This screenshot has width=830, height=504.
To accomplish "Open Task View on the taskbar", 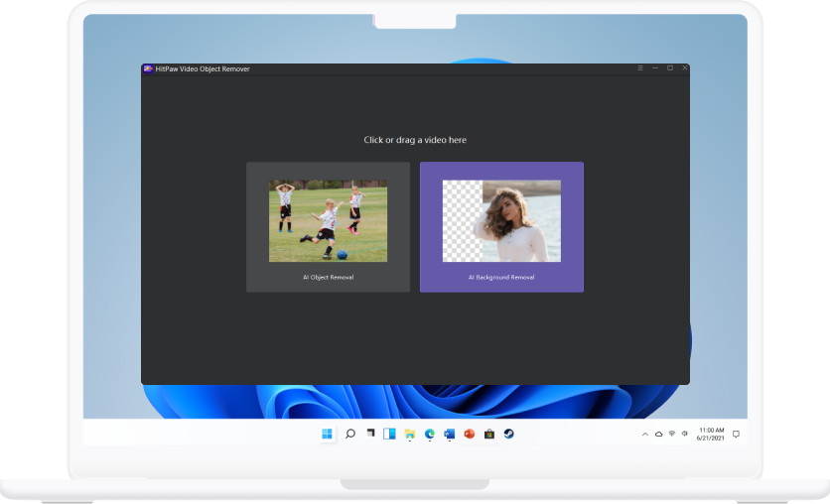I will (370, 434).
